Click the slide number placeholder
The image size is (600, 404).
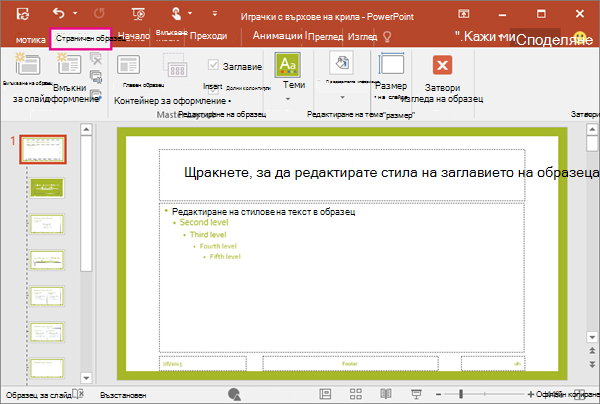[493, 363]
